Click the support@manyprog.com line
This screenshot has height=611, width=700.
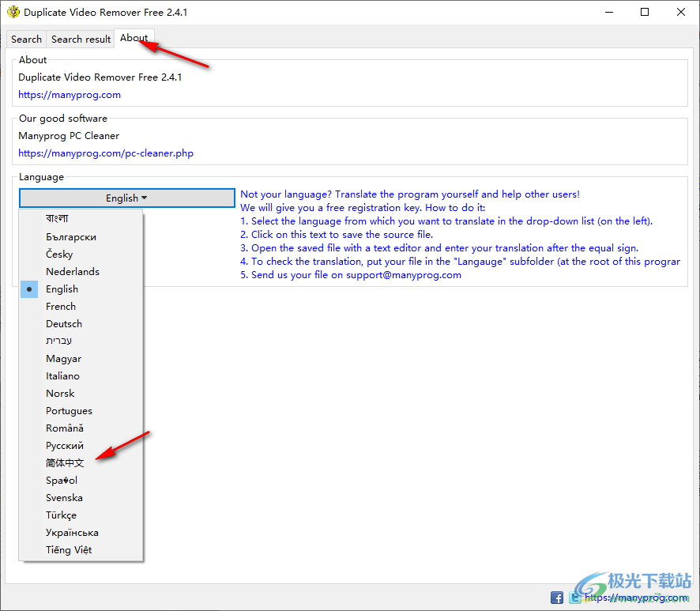coord(351,275)
